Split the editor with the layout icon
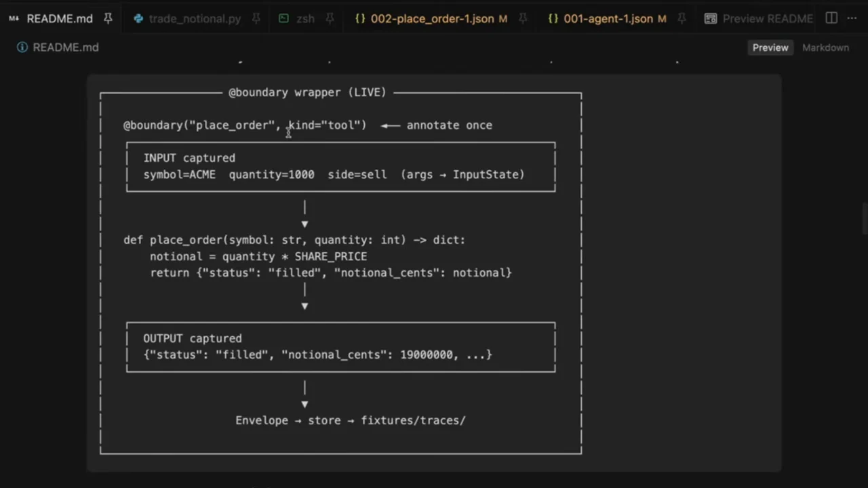 click(831, 18)
